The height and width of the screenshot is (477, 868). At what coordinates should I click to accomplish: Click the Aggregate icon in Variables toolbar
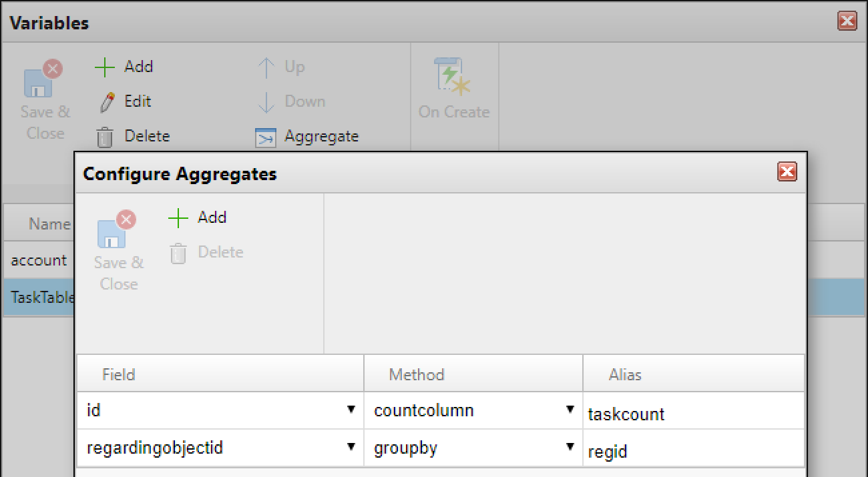pyautogui.click(x=265, y=137)
